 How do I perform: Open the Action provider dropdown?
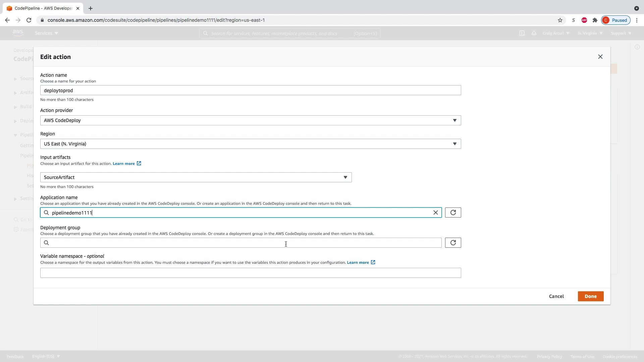pyautogui.click(x=250, y=120)
